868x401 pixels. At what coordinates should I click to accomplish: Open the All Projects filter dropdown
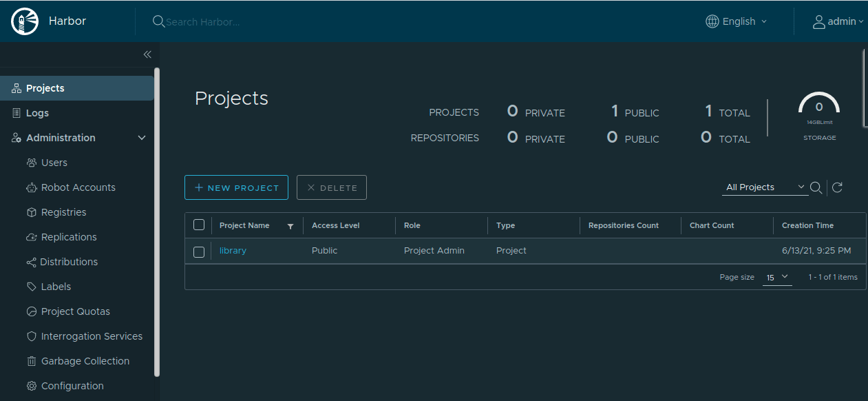(765, 187)
